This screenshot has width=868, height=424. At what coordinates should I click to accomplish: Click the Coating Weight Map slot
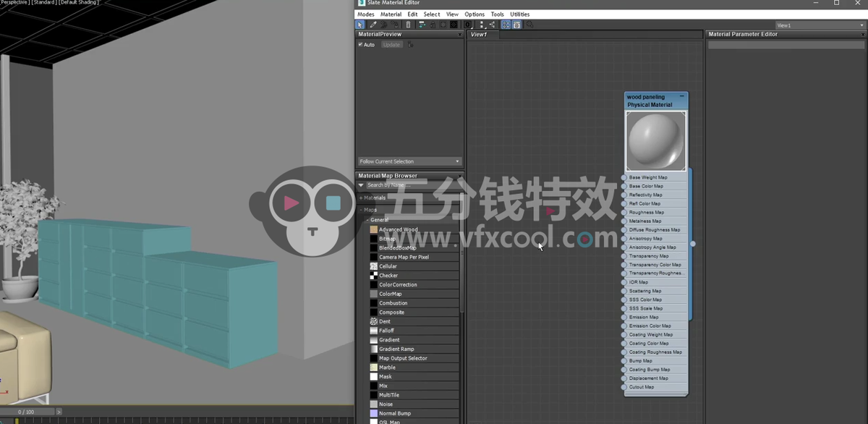coord(655,334)
